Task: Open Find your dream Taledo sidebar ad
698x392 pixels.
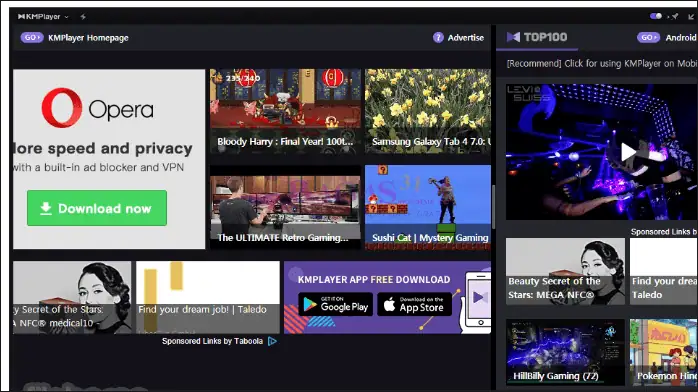Action: coord(664,271)
